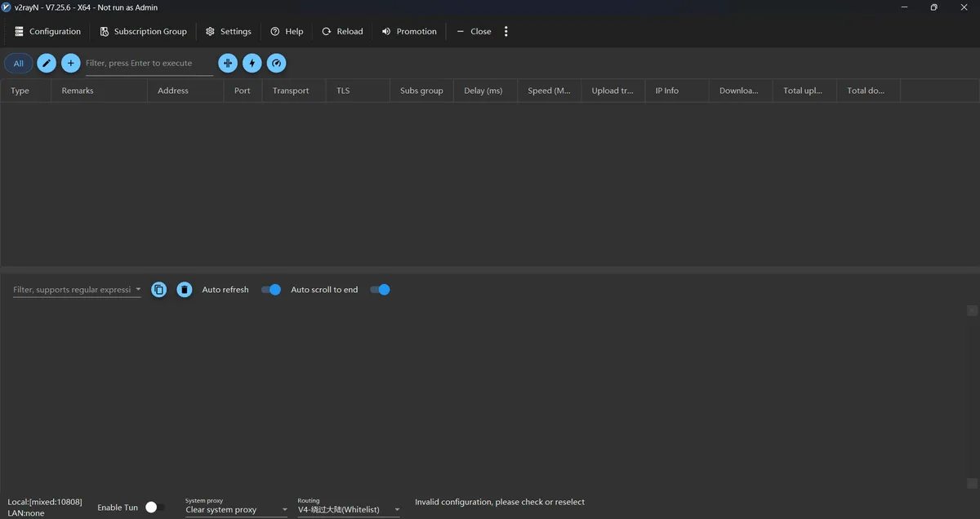Viewport: 980px width, 519px height.
Task: Open the Settings menu
Action: click(x=229, y=31)
